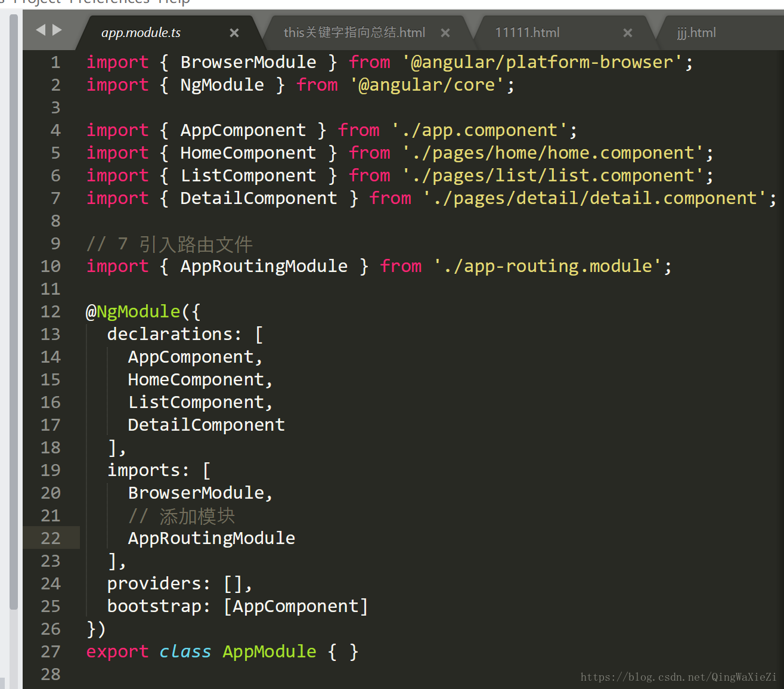Go to next tab with right arrow
784x689 pixels.
point(57,29)
